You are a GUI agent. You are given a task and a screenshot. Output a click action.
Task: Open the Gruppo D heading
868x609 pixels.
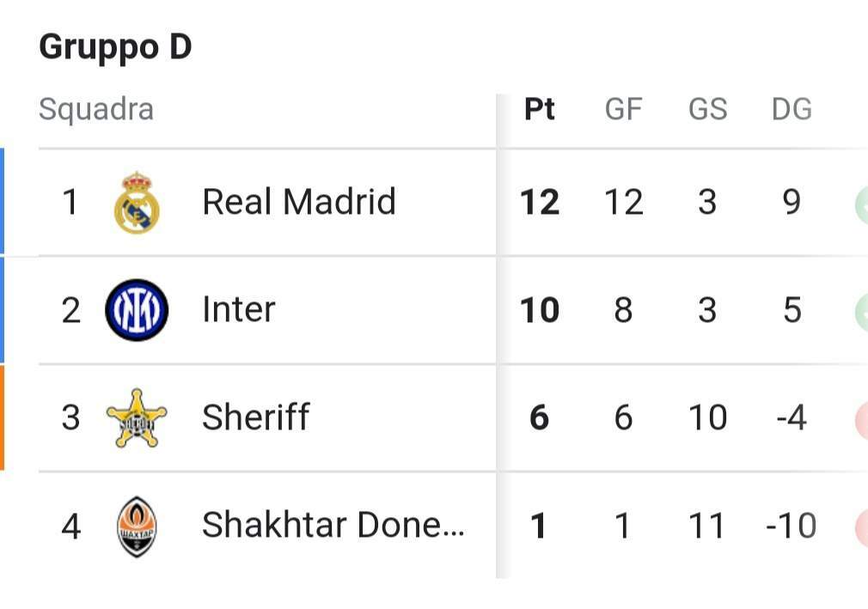[115, 47]
